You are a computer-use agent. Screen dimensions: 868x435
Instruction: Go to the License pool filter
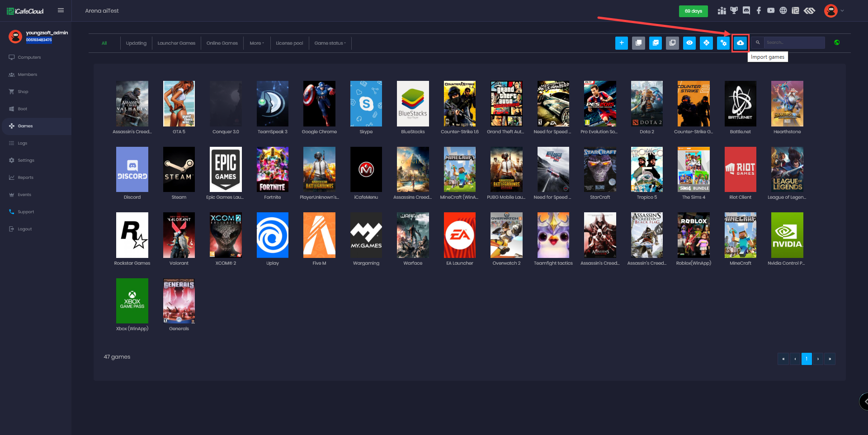coord(289,43)
